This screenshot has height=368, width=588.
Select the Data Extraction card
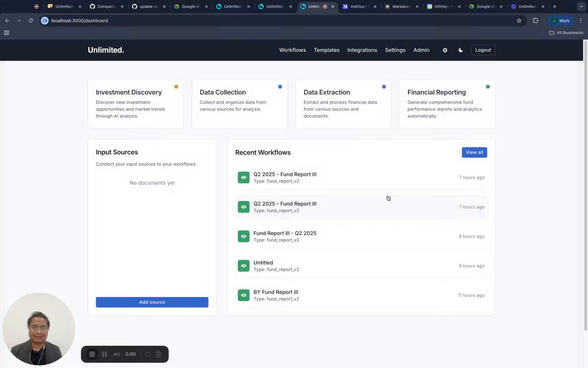click(x=343, y=104)
